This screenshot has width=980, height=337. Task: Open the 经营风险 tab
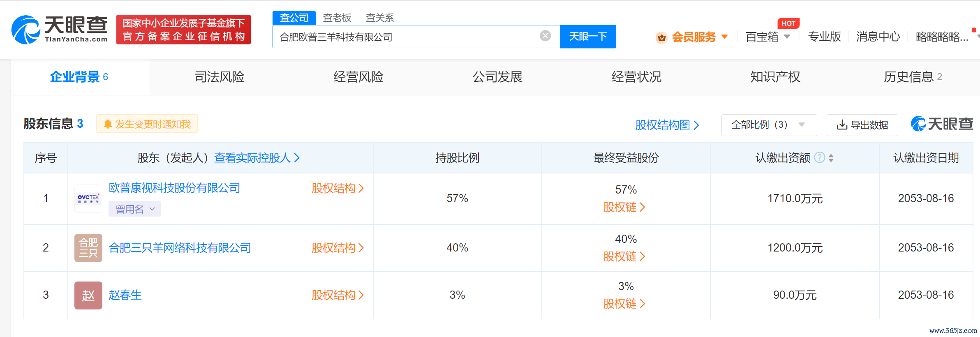[x=358, y=77]
